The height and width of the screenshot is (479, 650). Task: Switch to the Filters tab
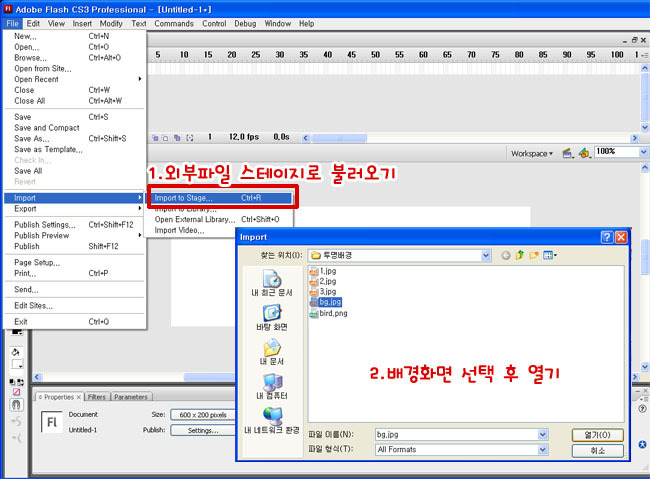pyautogui.click(x=97, y=397)
